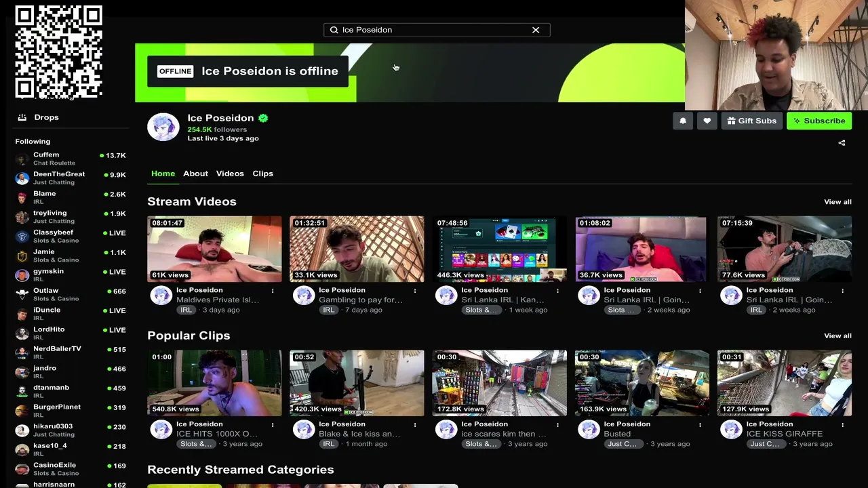This screenshot has height=488, width=868.
Task: Open options menu for ICE KISS GIRAFFE clip
Action: click(x=842, y=425)
